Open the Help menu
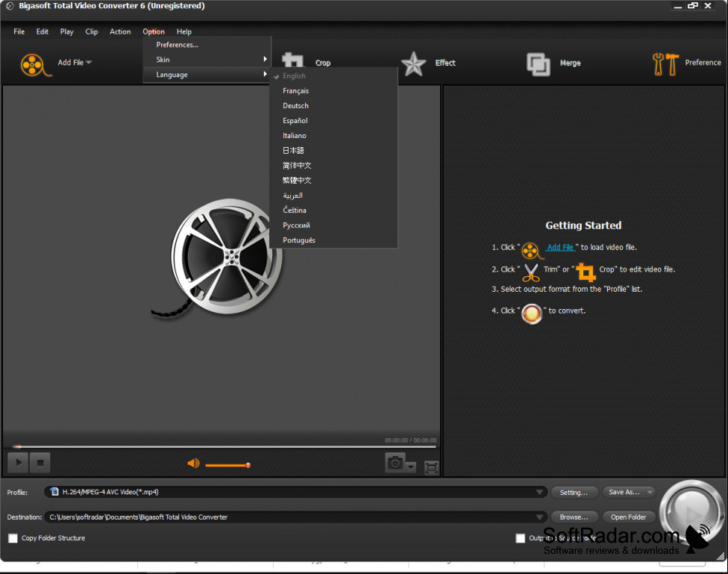This screenshot has width=728, height=574. point(183,31)
